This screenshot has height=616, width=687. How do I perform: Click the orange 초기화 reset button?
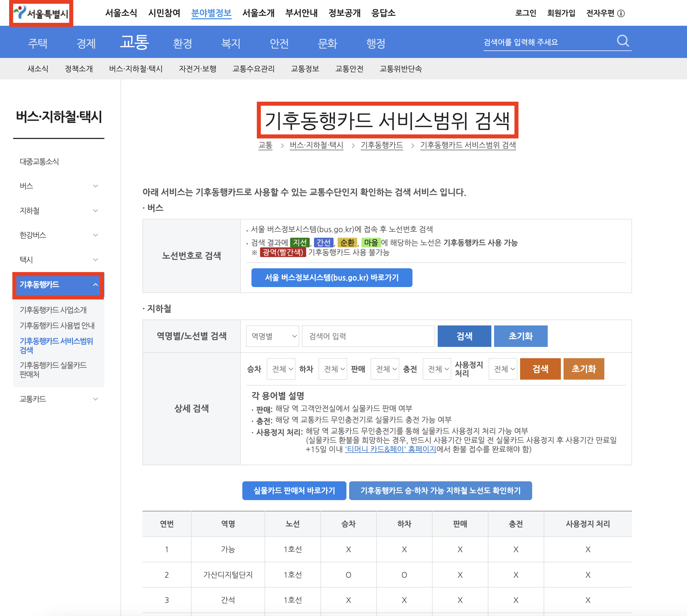pyautogui.click(x=583, y=369)
